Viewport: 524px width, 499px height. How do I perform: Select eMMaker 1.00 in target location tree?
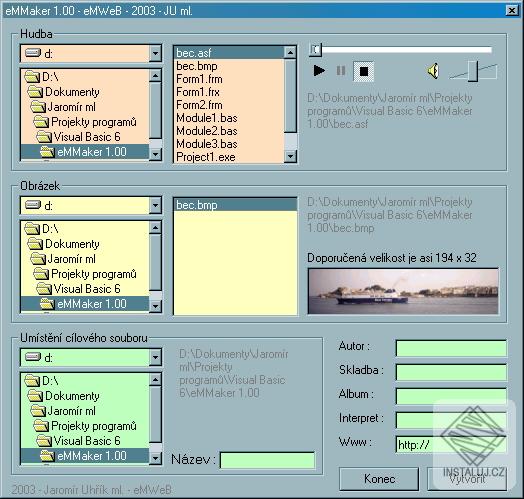pyautogui.click(x=85, y=456)
